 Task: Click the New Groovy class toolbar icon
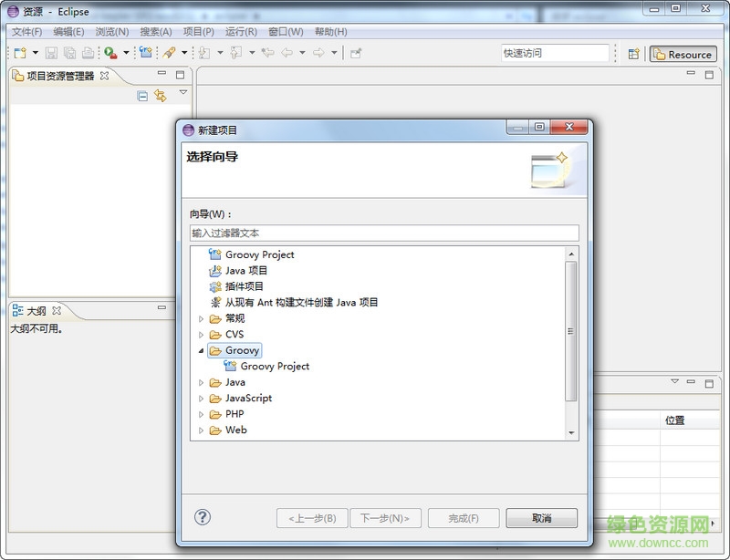pos(145,53)
